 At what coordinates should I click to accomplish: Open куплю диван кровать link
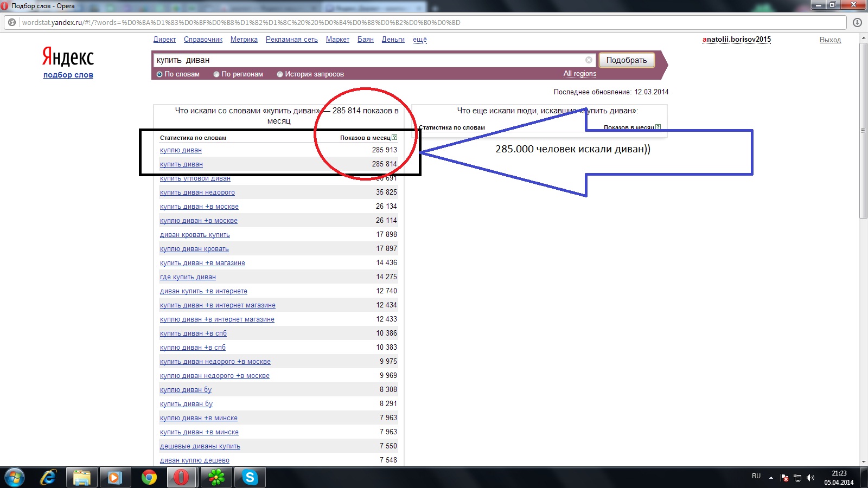coord(194,249)
